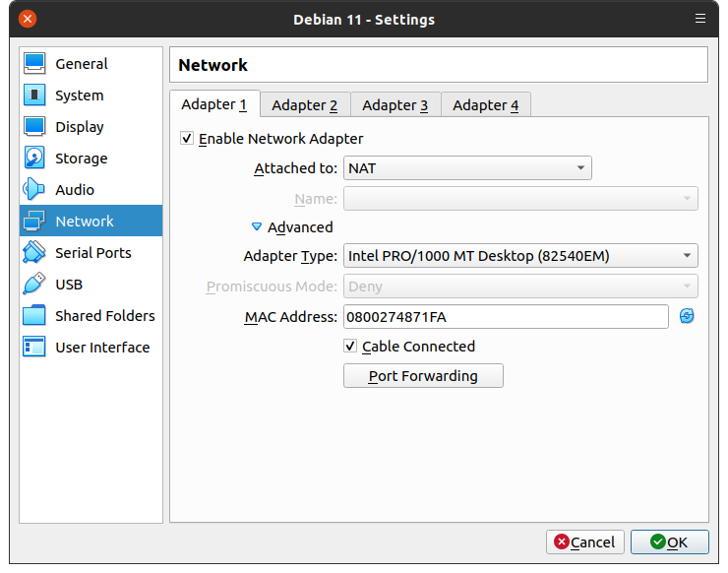728x573 pixels.
Task: Select the System chip icon
Action: 34,95
